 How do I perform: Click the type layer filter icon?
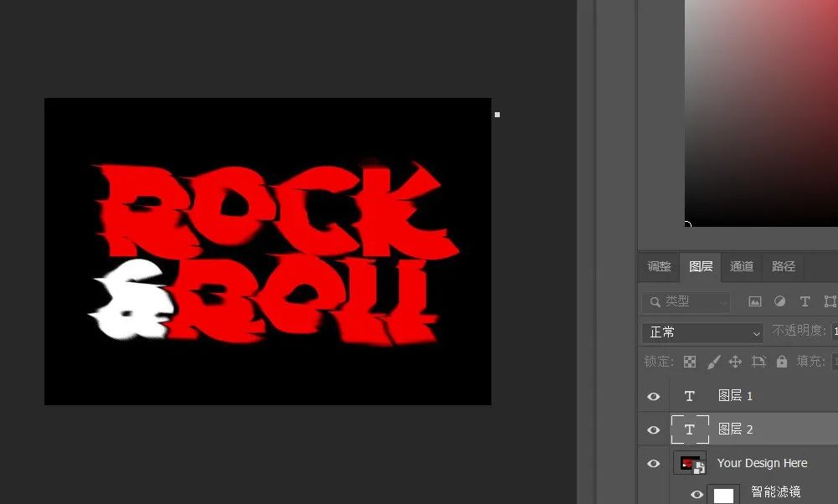[805, 301]
